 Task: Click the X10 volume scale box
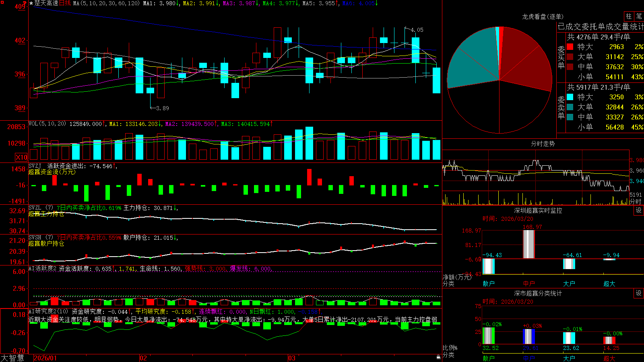21,157
